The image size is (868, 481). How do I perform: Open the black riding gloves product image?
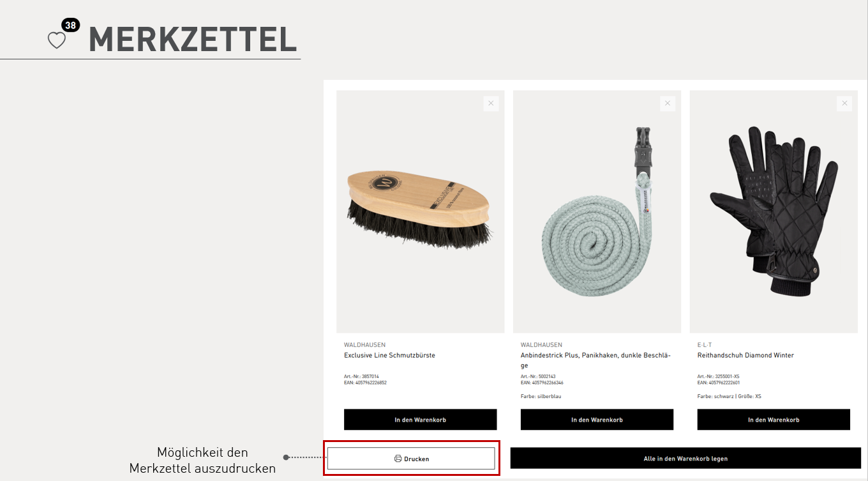(774, 211)
